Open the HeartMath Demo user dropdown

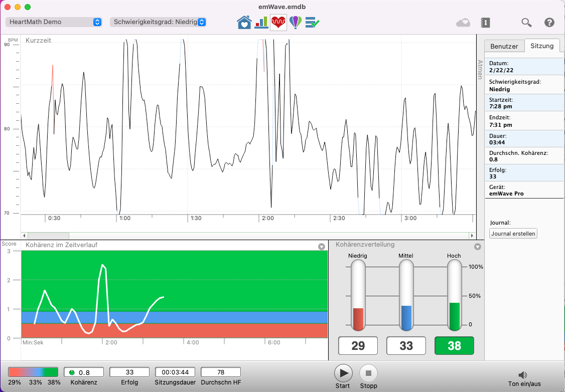(x=54, y=22)
